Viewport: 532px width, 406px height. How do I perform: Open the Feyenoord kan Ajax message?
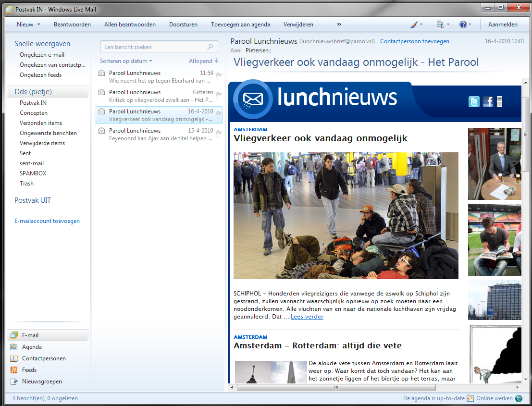tap(159, 135)
